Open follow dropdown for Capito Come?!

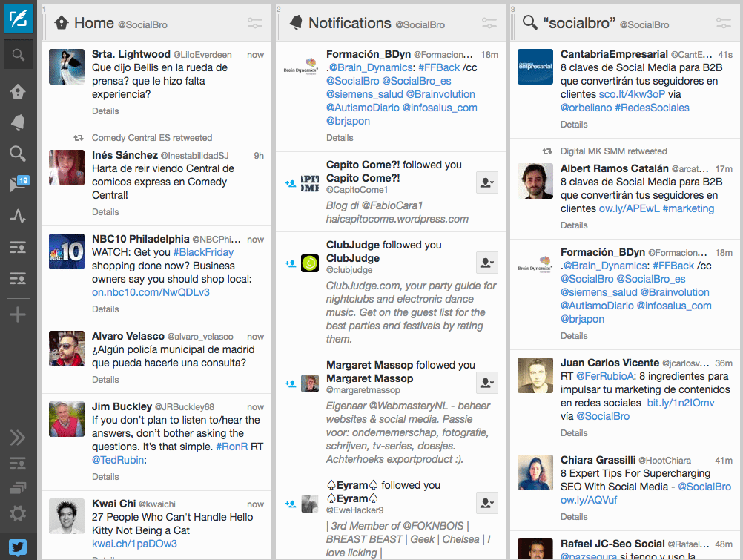pyautogui.click(x=487, y=182)
